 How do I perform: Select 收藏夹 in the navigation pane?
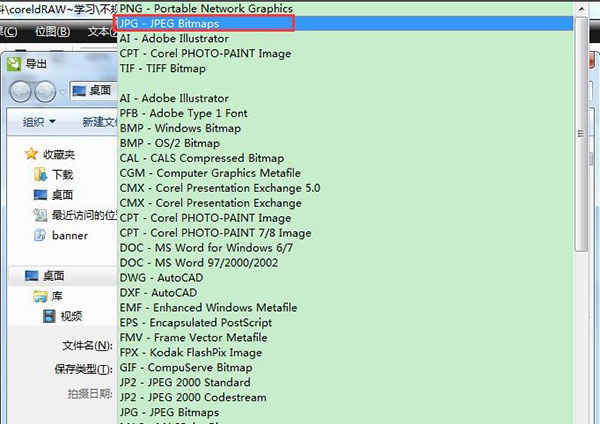(x=59, y=154)
